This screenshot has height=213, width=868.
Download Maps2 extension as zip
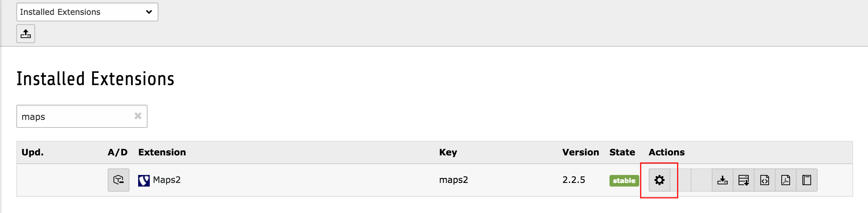coord(723,180)
